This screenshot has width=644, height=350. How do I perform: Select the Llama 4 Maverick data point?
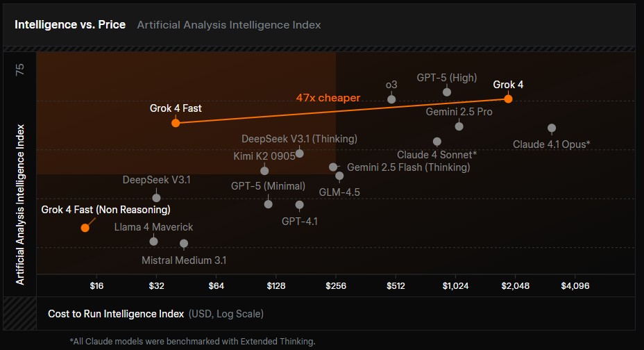click(x=153, y=241)
